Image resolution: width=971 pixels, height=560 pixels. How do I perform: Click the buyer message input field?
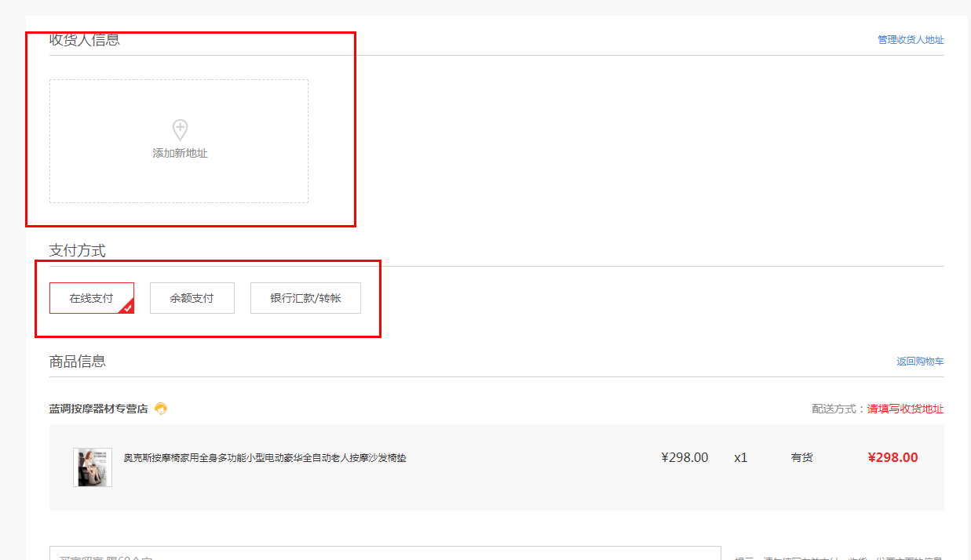pos(385,553)
